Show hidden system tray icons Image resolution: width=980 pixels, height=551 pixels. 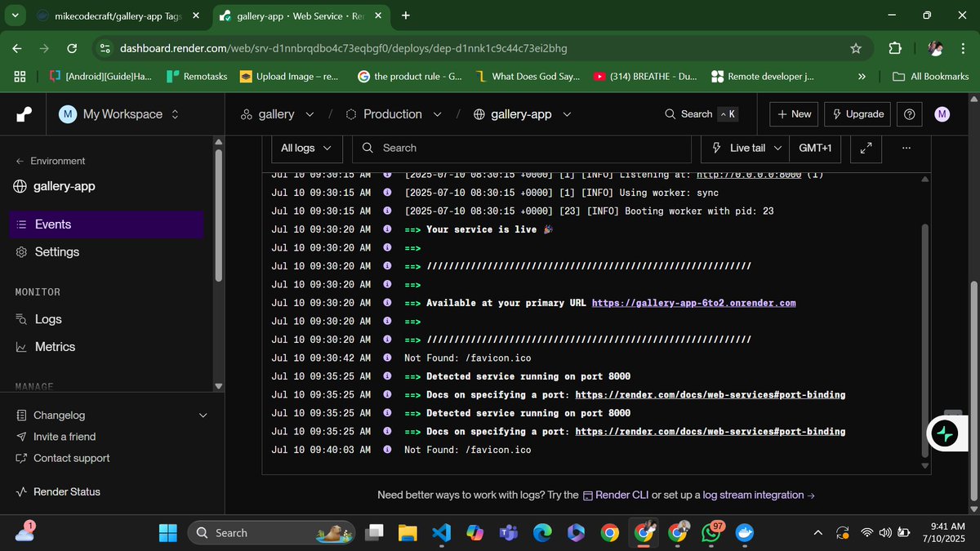818,533
